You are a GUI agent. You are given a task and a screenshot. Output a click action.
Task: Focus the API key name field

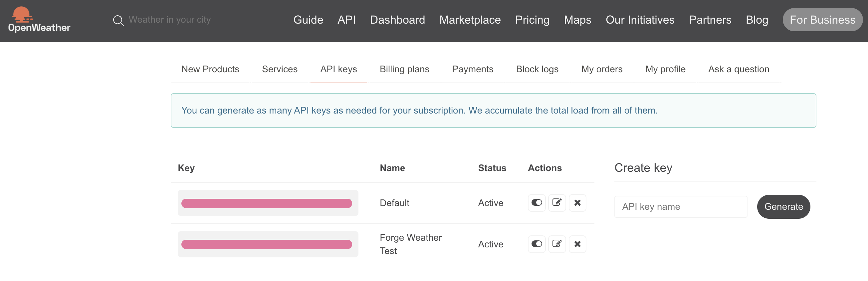click(x=680, y=206)
